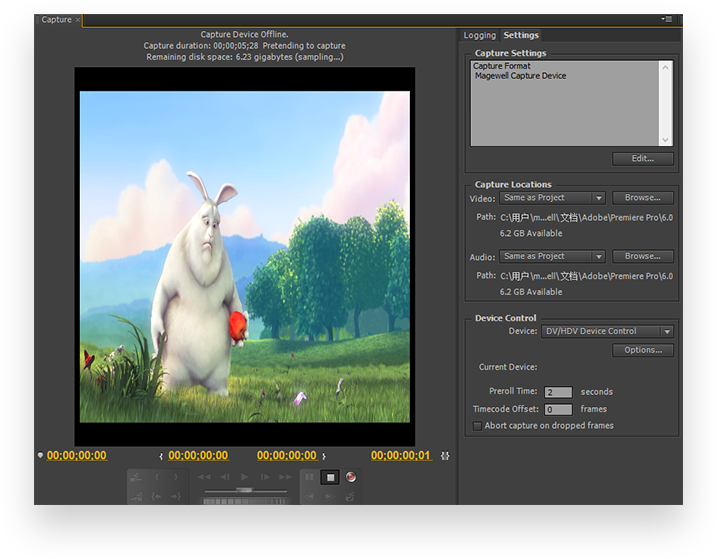Click the In point timecode value

tap(198, 456)
